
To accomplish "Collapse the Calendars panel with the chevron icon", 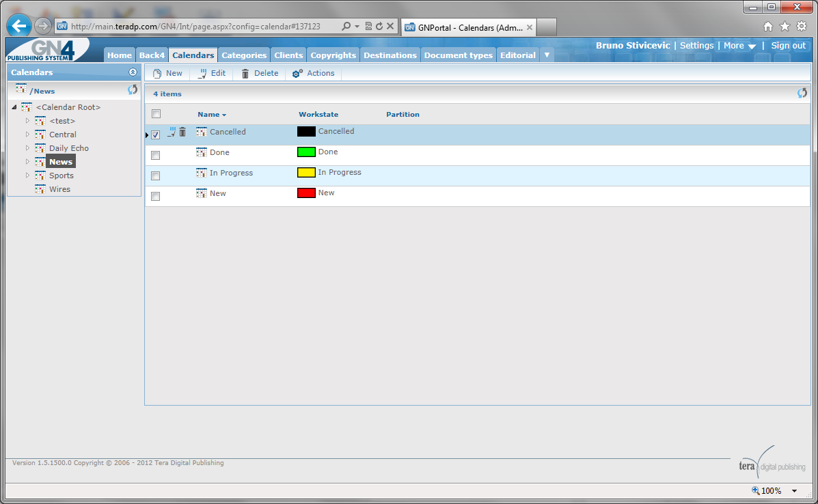I will [x=133, y=72].
